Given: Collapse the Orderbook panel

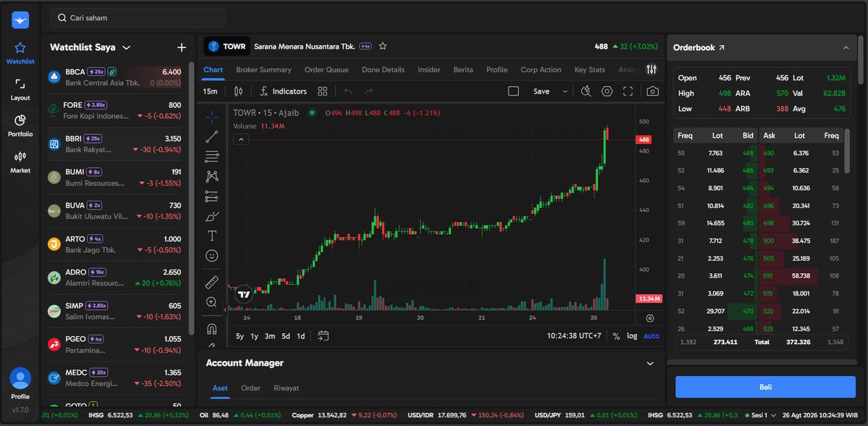Looking at the screenshot, I should click(x=846, y=48).
